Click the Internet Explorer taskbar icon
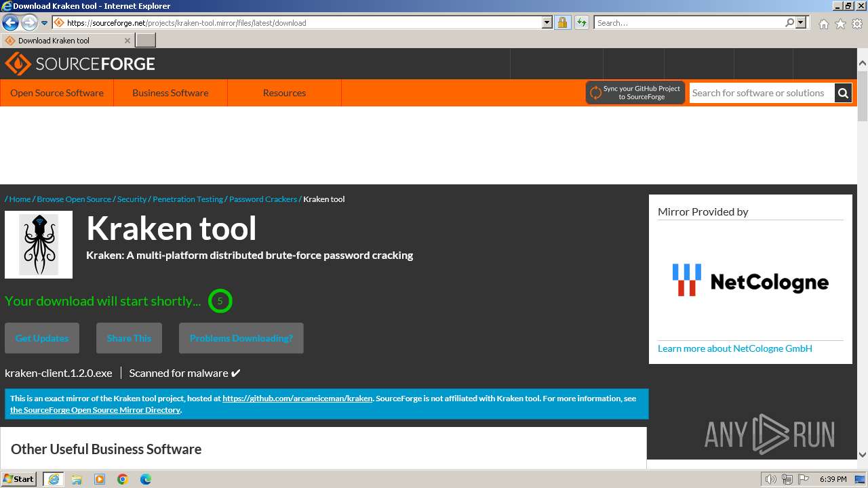This screenshot has height=488, width=868. [54, 479]
